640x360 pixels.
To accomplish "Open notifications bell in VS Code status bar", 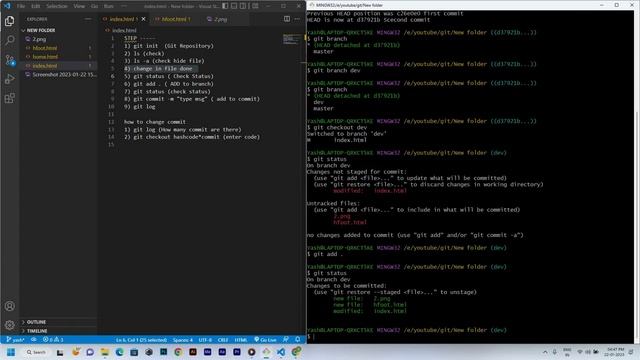I will coord(298,340).
